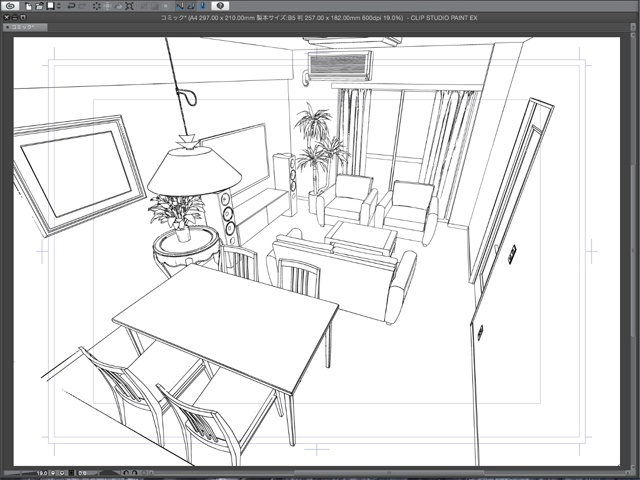Click the Clear Outside Selection icon
The width and height of the screenshot is (640, 480).
tap(107, 6)
